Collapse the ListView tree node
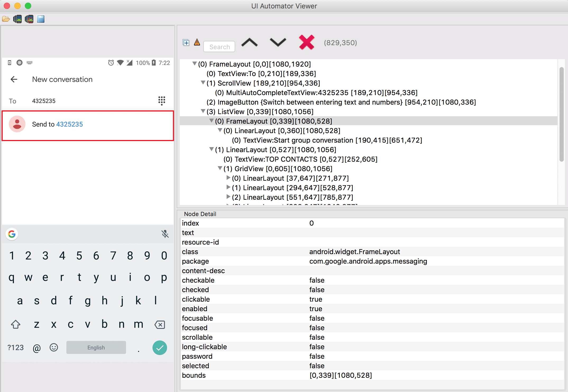 click(203, 111)
